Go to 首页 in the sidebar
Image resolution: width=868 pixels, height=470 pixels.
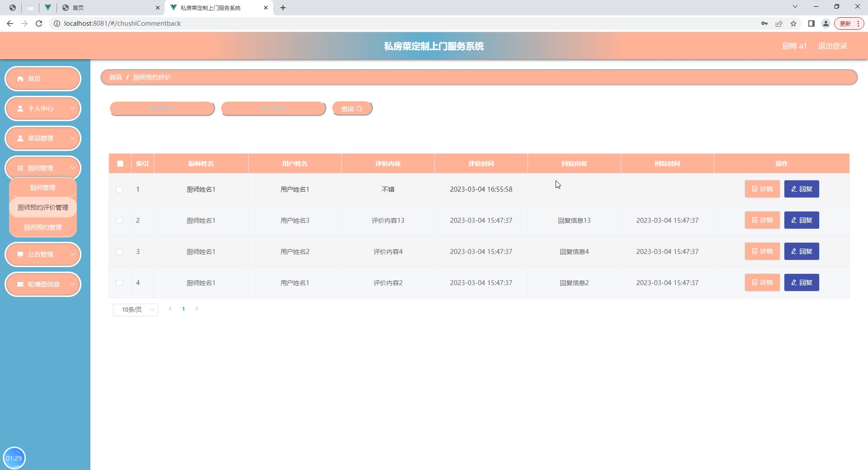(x=43, y=79)
